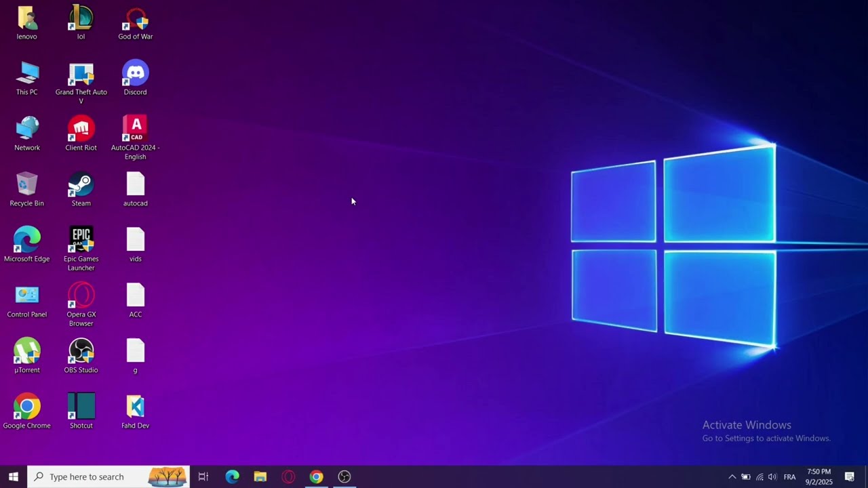Viewport: 868px width, 488px height.
Task: Select the vids file icon
Action: tap(135, 245)
